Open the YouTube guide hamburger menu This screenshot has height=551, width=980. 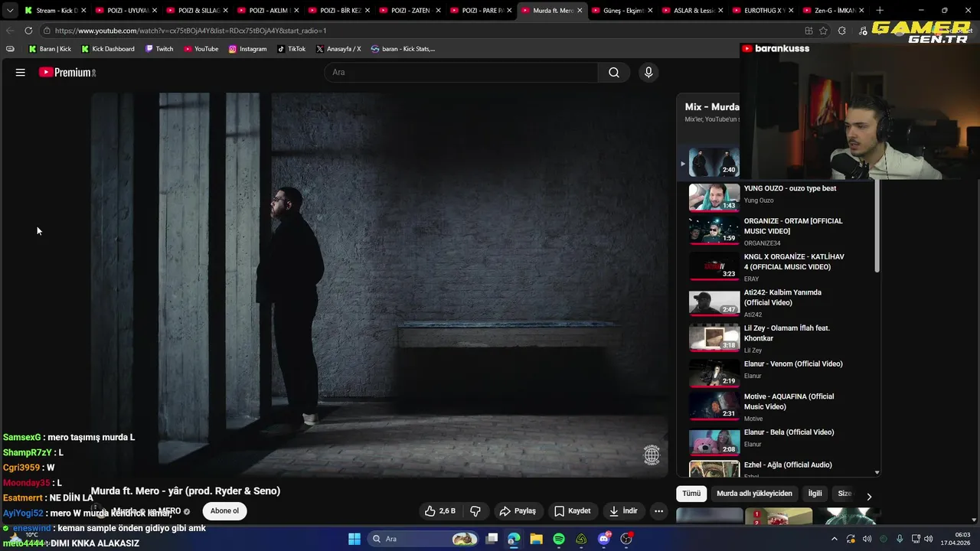click(x=21, y=73)
